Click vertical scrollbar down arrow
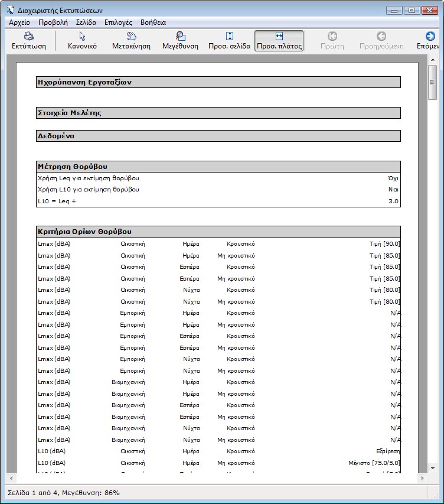 (433, 467)
